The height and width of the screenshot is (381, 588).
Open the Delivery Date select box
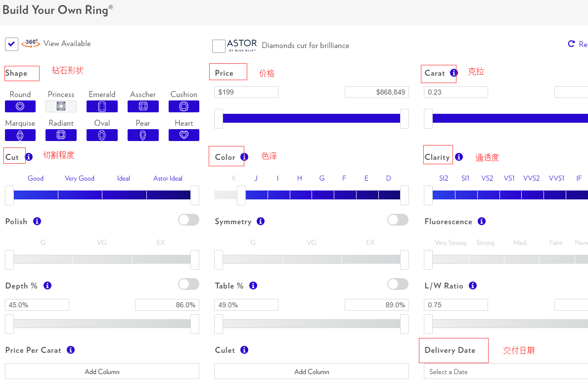[x=504, y=372]
